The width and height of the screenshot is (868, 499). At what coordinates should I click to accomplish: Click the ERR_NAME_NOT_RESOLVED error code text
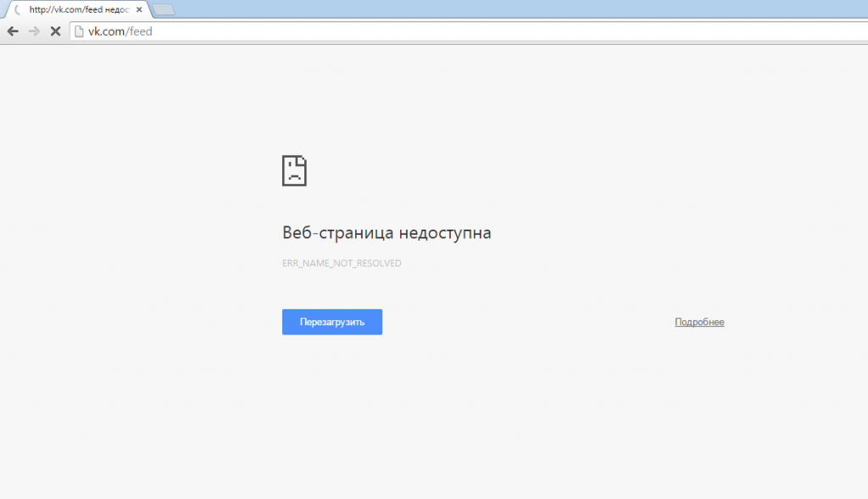click(342, 263)
